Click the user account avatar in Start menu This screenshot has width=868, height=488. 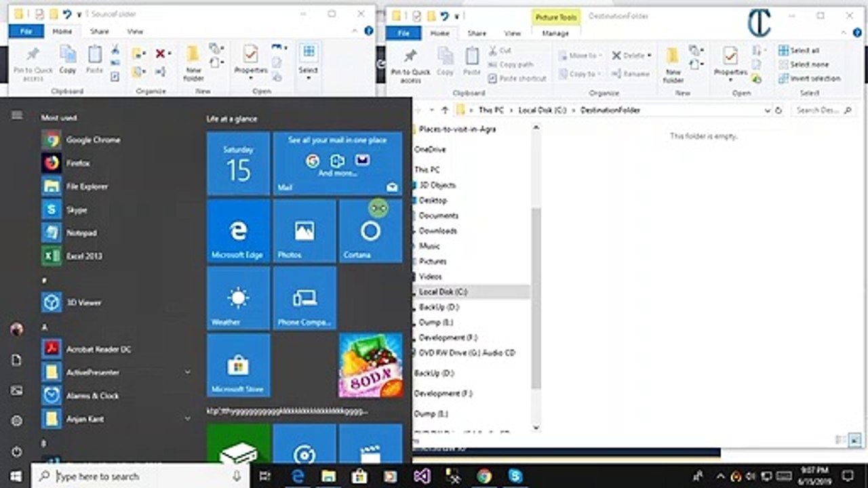coord(17,329)
